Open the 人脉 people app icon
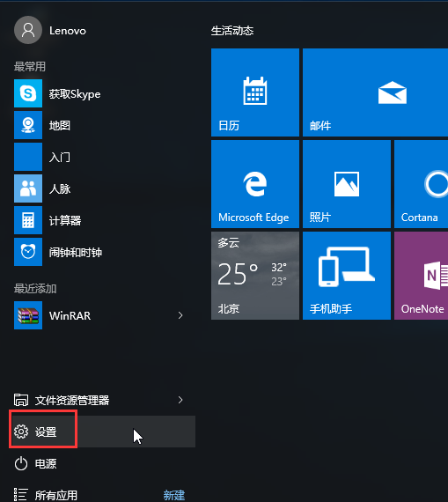Image resolution: width=448 pixels, height=502 pixels. point(28,188)
